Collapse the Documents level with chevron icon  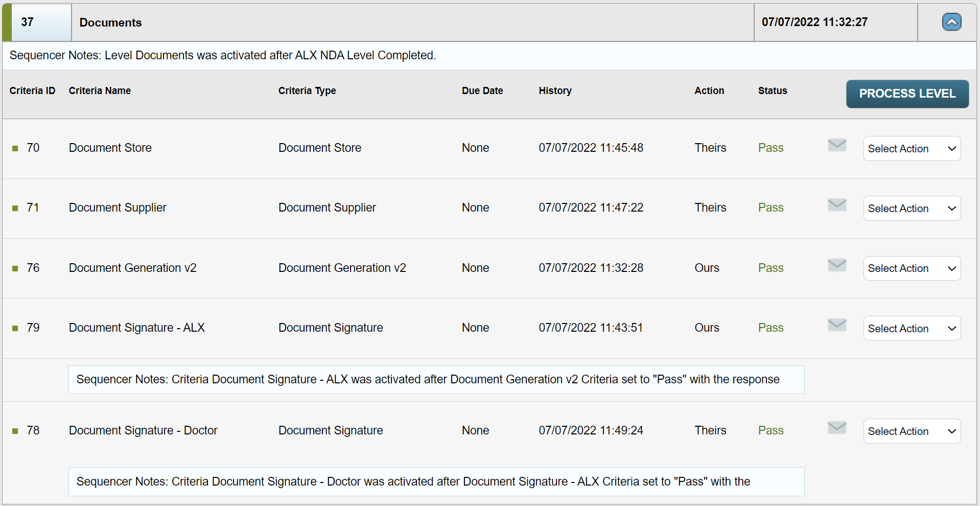[x=951, y=22]
